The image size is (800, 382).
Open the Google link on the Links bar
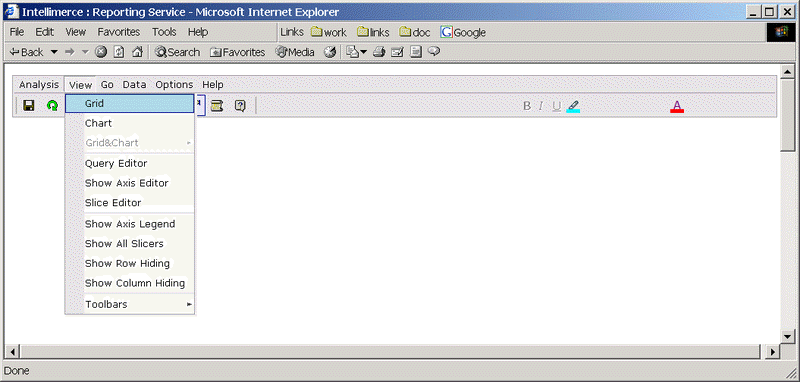(463, 33)
